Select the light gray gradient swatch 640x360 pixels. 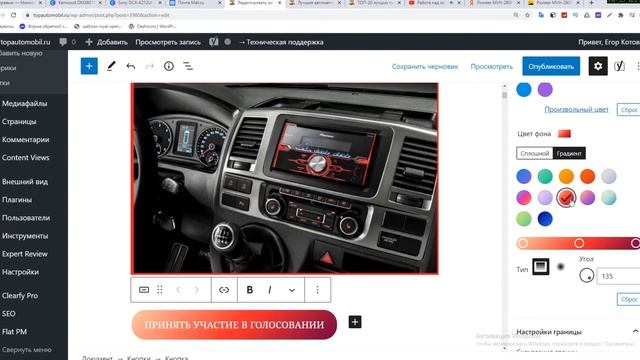point(609,176)
